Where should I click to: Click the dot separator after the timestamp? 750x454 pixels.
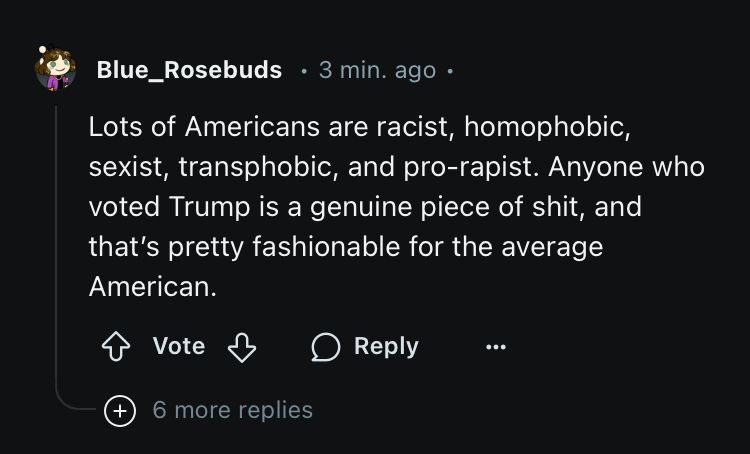point(450,71)
